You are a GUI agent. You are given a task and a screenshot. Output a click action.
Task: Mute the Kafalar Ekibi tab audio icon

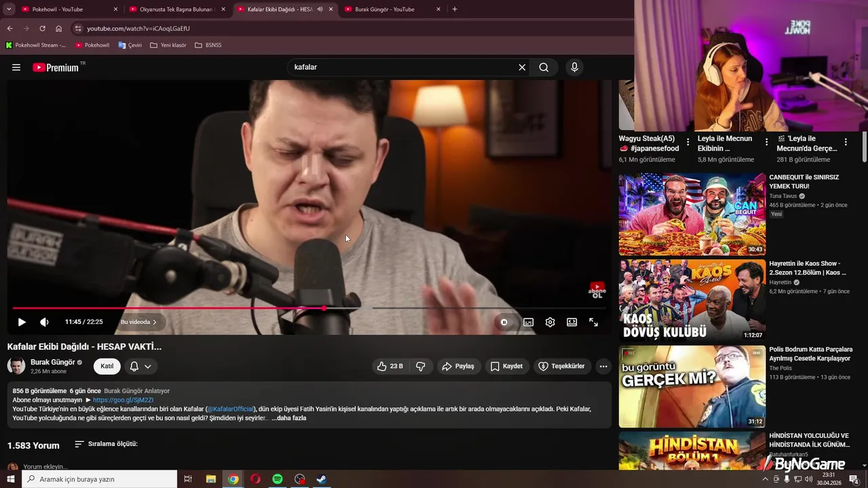click(x=319, y=9)
